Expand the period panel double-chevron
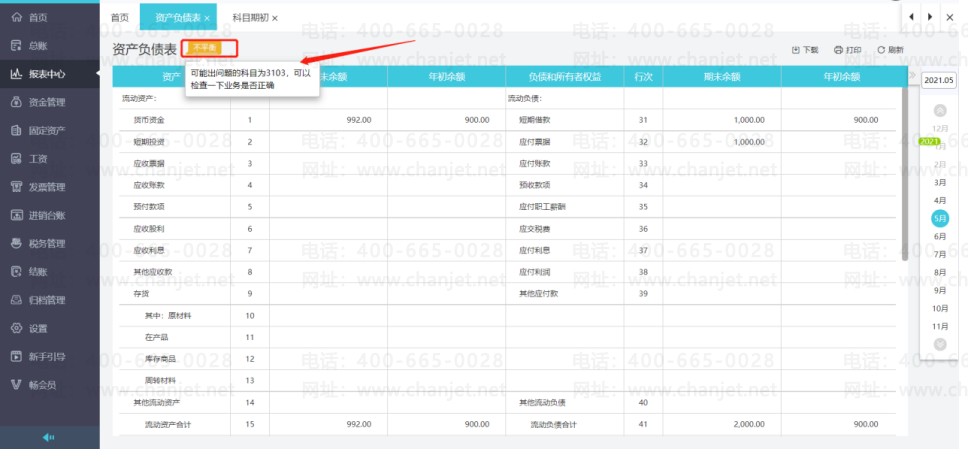Viewport: 968px width, 461px height. [912, 75]
